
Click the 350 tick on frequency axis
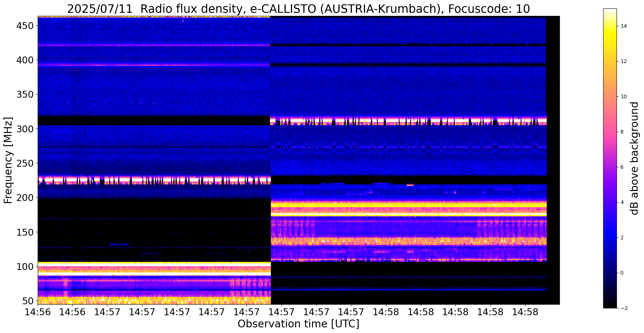tap(25, 94)
